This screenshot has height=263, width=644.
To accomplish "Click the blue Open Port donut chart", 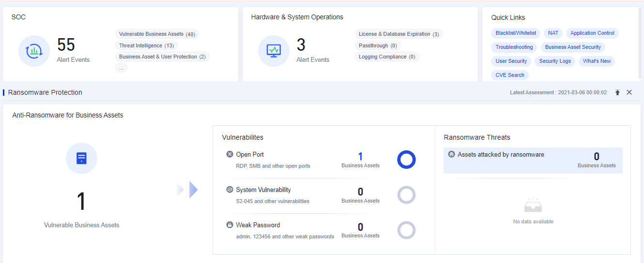I will tap(406, 160).
